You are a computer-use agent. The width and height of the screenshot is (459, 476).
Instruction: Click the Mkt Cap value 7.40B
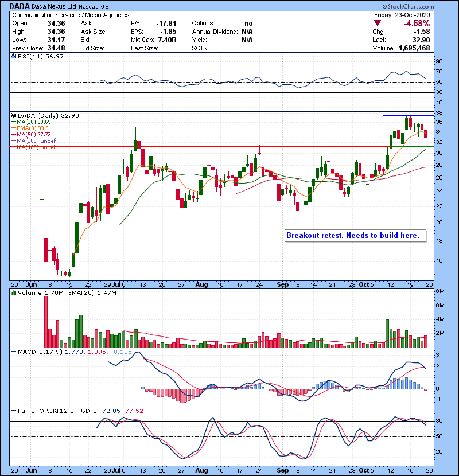click(167, 40)
